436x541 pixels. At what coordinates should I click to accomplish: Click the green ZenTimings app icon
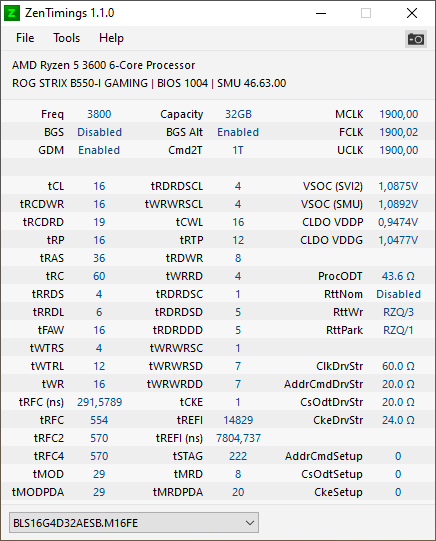pyautogui.click(x=11, y=13)
